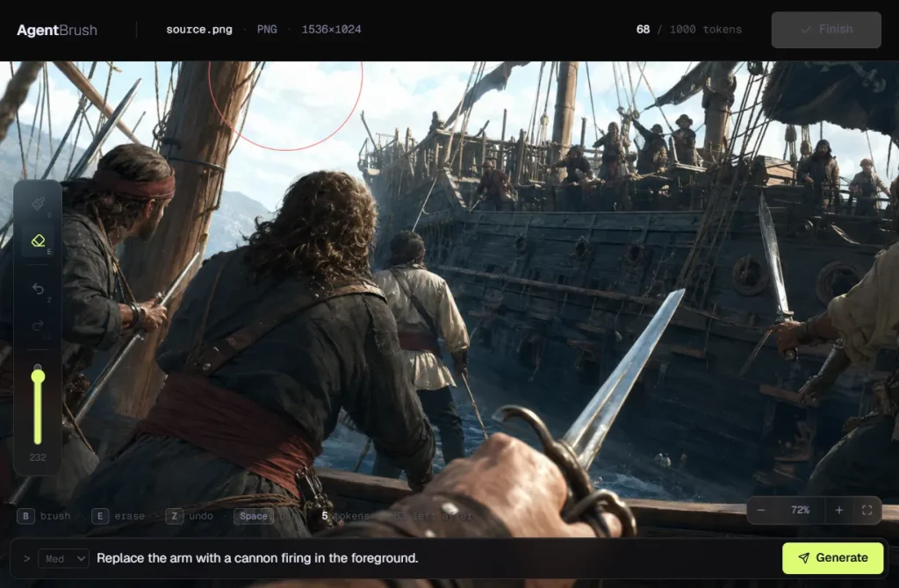Click the AgentBrush logo
Viewport: 899px width, 588px height.
click(x=57, y=30)
